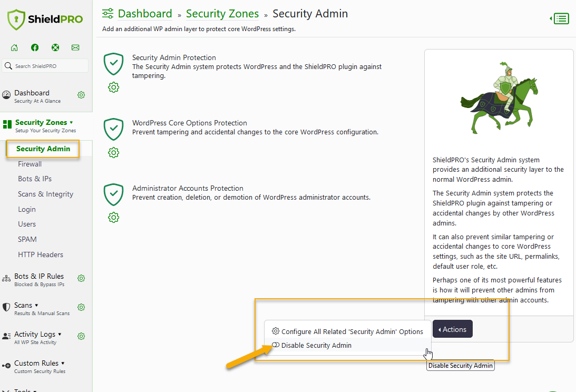This screenshot has width=576, height=392.
Task: Choose Configure All Related 'Security Admin' Options
Action: coord(347,331)
